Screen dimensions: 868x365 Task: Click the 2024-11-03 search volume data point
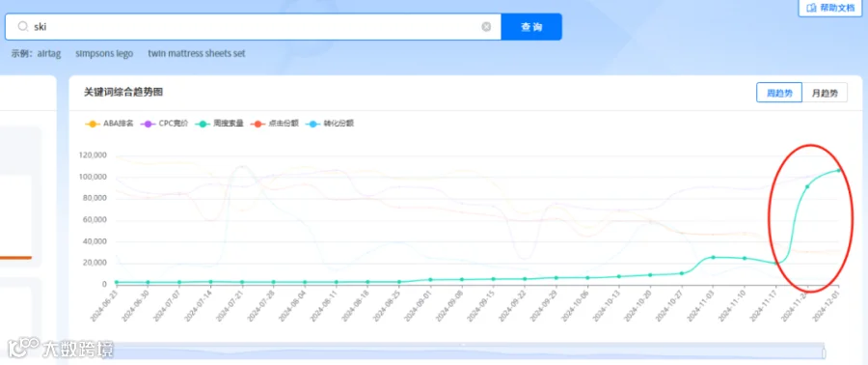click(x=713, y=258)
